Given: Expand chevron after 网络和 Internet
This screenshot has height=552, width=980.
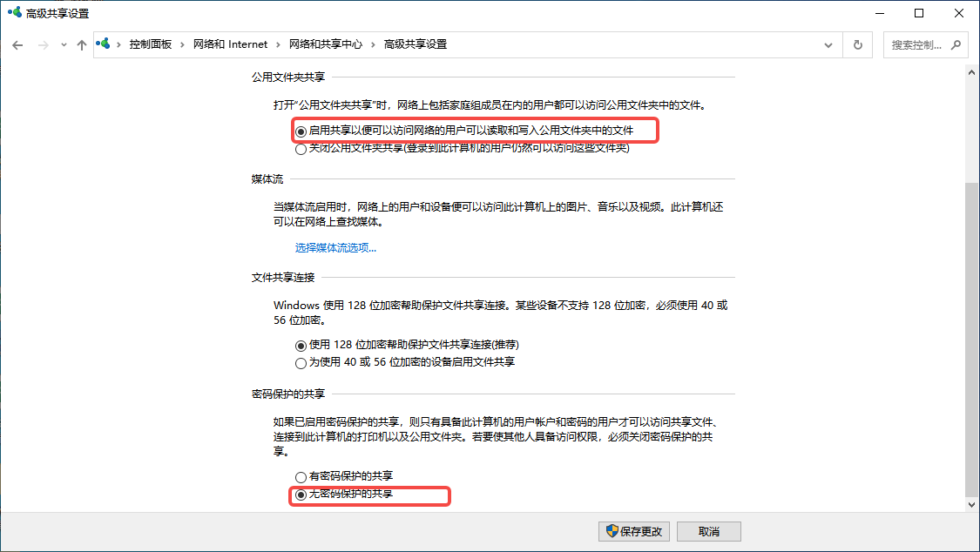Looking at the screenshot, I should [279, 44].
